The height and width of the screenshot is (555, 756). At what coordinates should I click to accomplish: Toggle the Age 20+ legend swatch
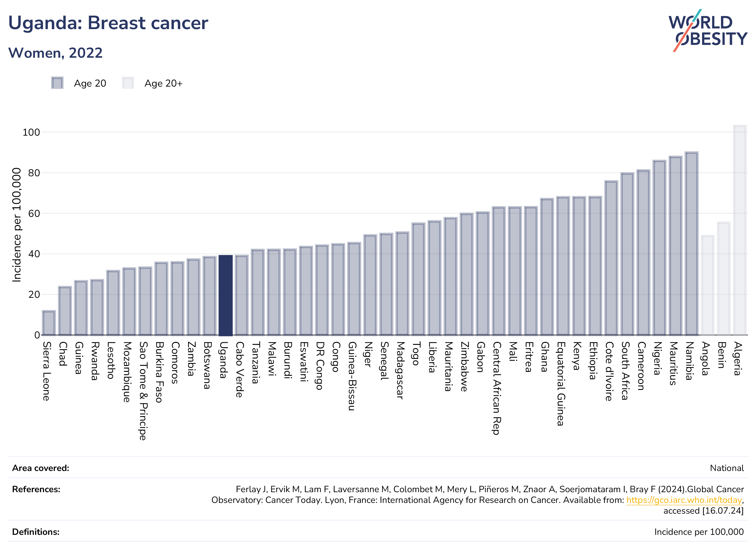tap(128, 83)
